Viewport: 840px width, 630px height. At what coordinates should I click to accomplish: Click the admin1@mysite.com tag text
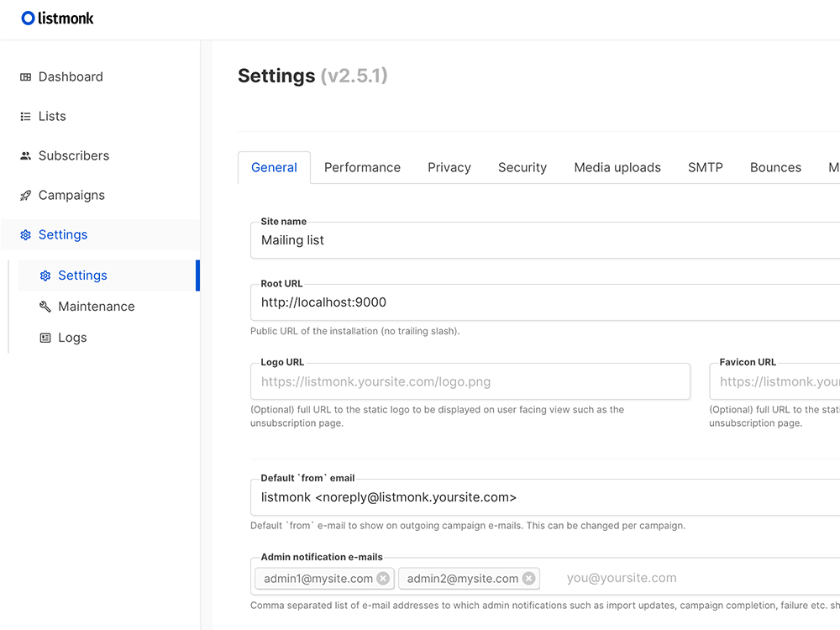pos(318,579)
